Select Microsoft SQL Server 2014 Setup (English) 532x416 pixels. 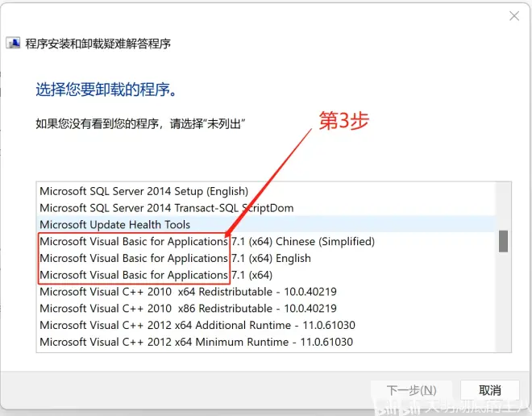pyautogui.click(x=143, y=191)
